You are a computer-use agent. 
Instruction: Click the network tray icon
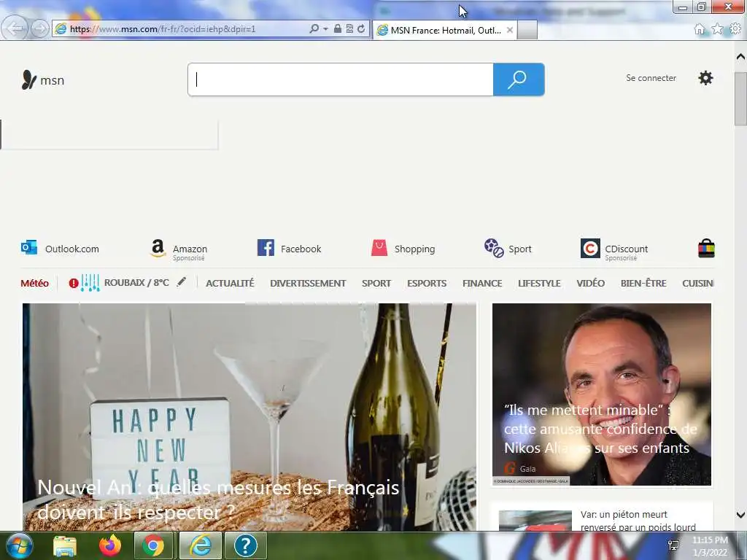pos(673,545)
